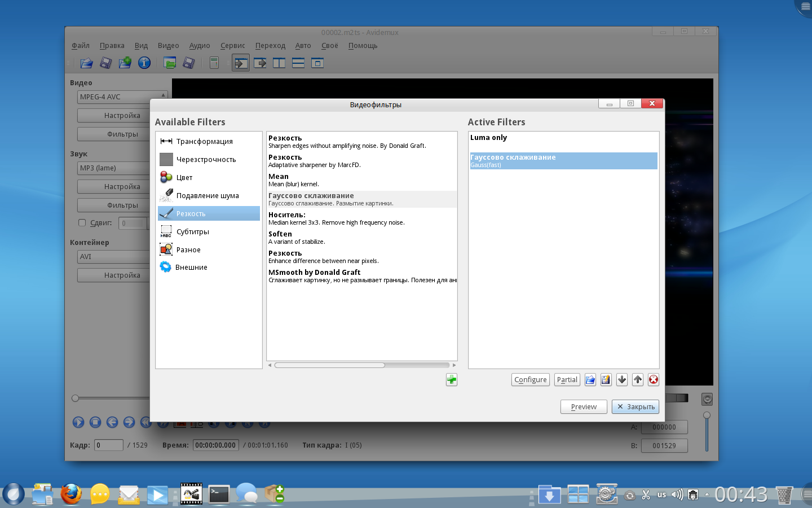Open the Субтитры filter category
812x508 pixels.
(x=192, y=232)
